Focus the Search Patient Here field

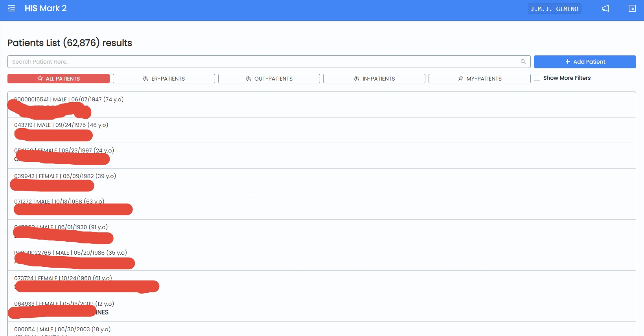coord(263,62)
